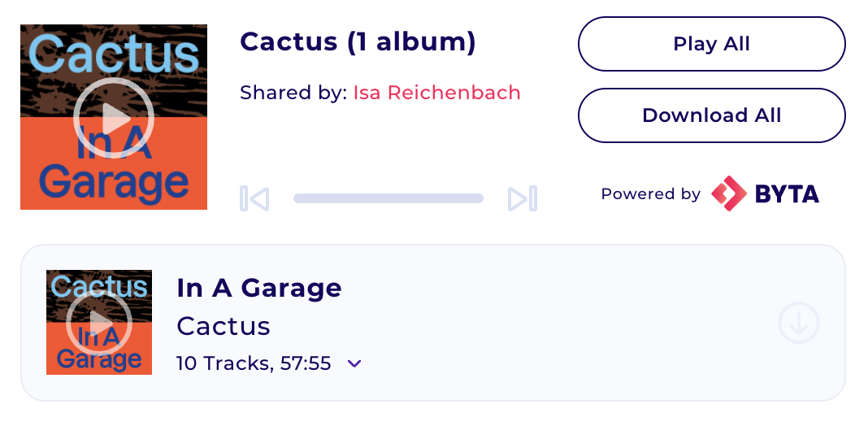This screenshot has width=868, height=426.
Task: Click the middle of the playback progress bar
Action: pyautogui.click(x=388, y=198)
